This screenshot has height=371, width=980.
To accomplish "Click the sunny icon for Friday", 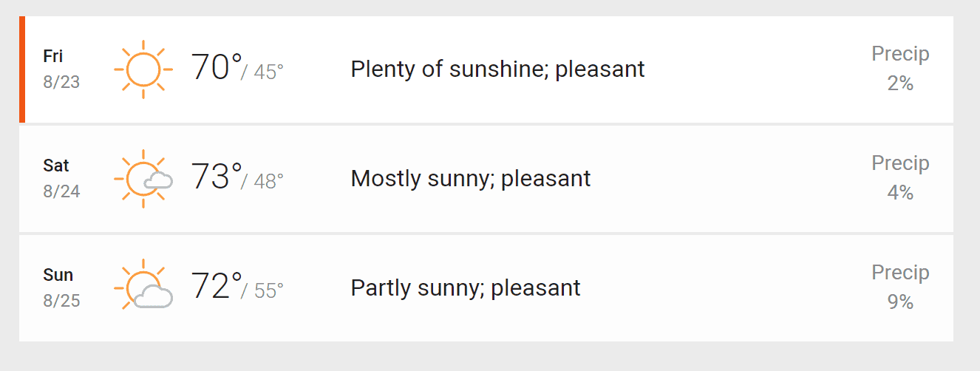I will pyautogui.click(x=143, y=69).
